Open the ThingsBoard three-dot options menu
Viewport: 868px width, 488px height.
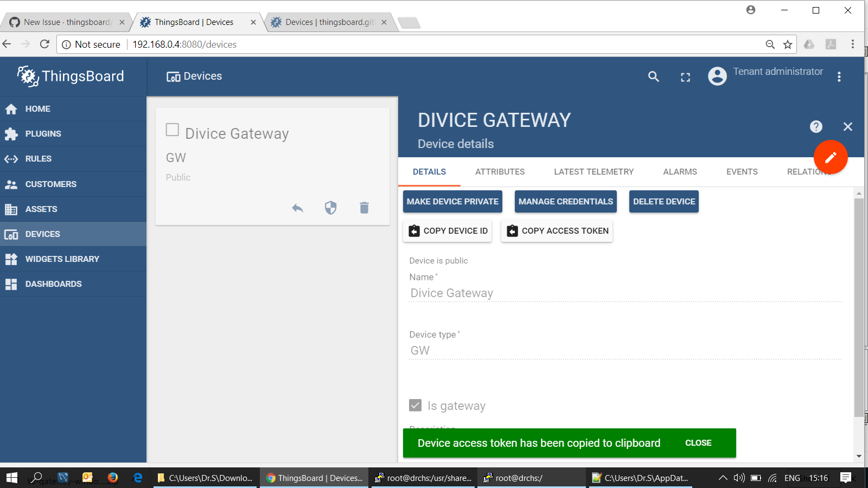839,76
